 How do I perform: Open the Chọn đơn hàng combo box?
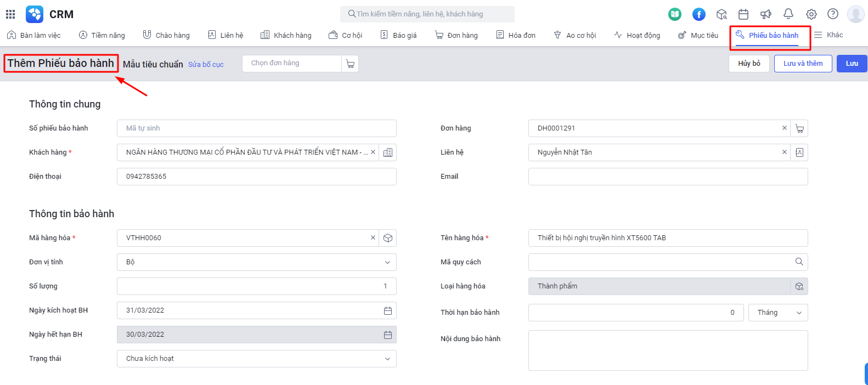[292, 64]
